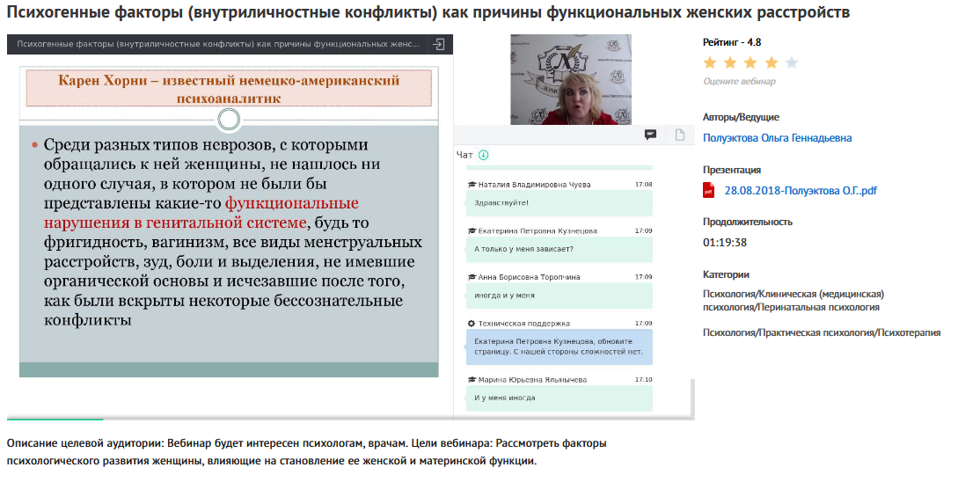
Task: Click the gear icon next to Техническая поддержка
Action: pyautogui.click(x=472, y=324)
